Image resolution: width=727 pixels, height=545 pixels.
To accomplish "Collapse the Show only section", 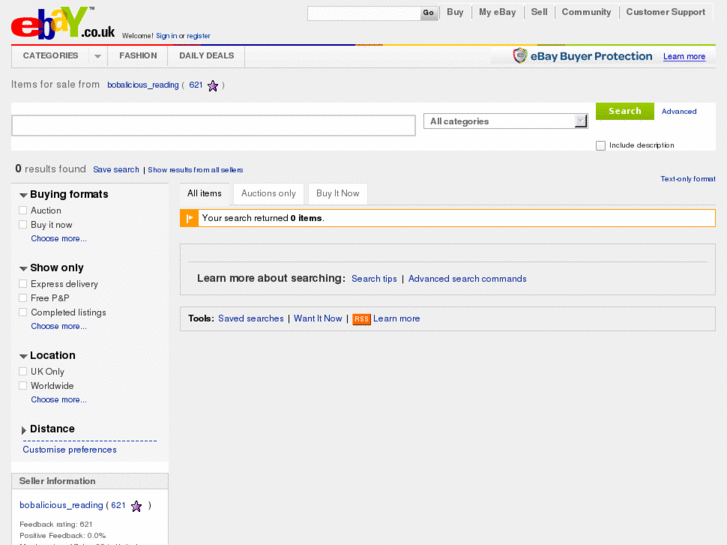I will (x=23, y=269).
